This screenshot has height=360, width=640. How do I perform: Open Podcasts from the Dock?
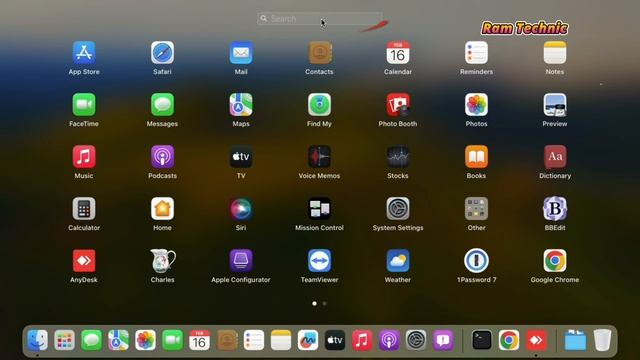[x=389, y=340]
